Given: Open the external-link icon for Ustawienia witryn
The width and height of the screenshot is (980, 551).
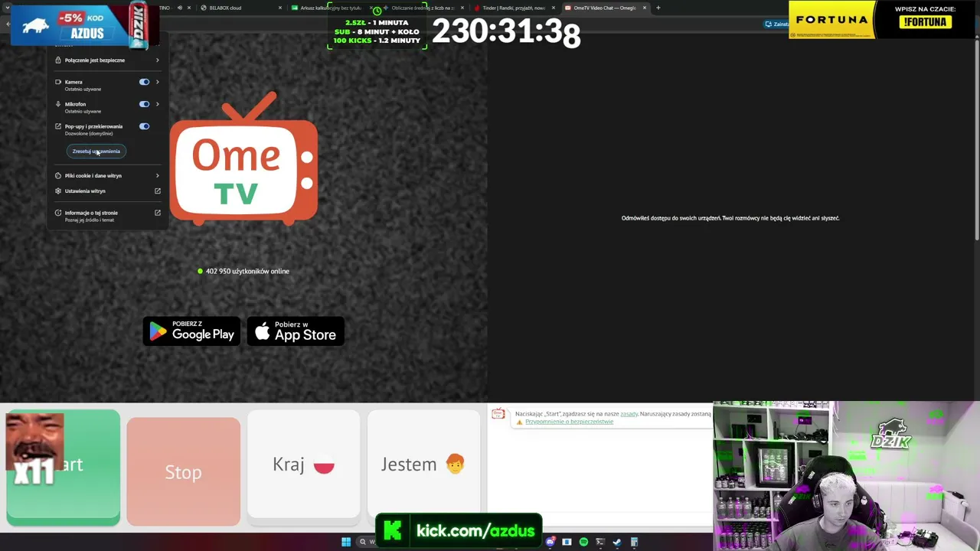Looking at the screenshot, I should [x=158, y=191].
